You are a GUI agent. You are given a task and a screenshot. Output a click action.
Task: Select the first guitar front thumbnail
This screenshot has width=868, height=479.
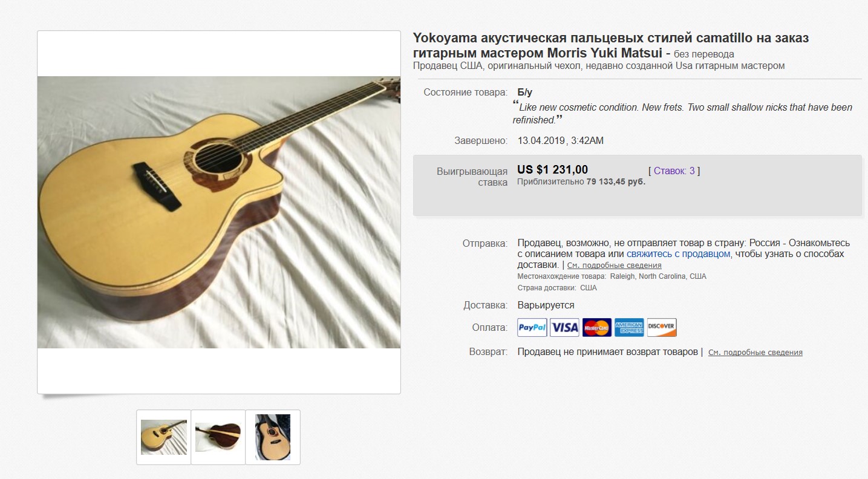(163, 437)
